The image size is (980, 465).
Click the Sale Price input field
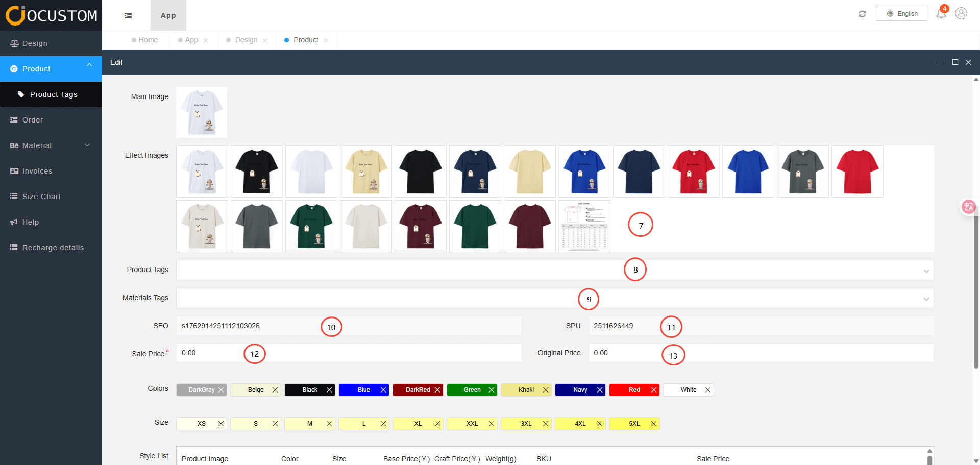[349, 353]
